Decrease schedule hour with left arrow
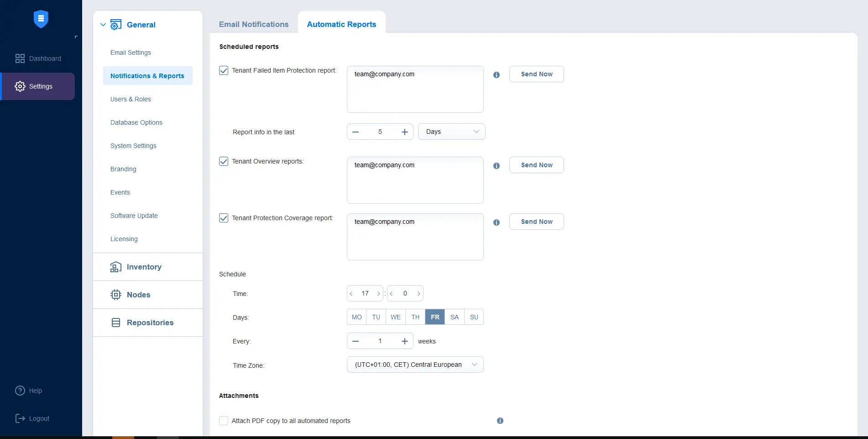This screenshot has width=868, height=439. click(x=351, y=294)
